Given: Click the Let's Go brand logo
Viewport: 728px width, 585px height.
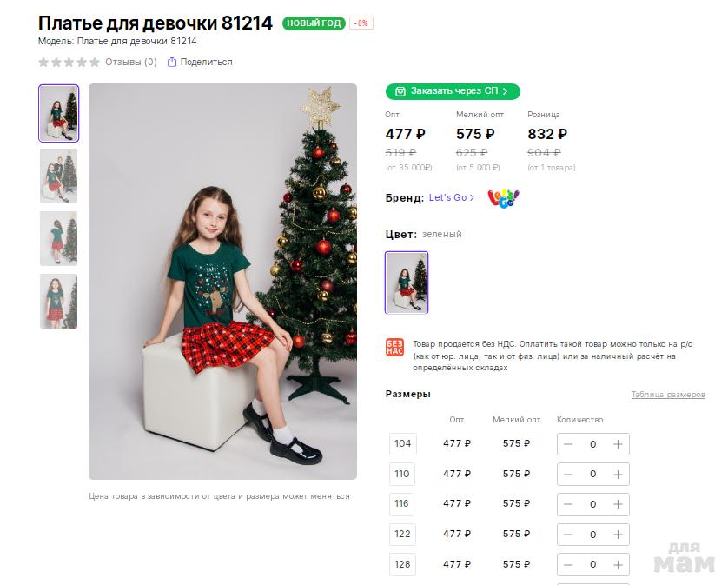Looking at the screenshot, I should (x=503, y=198).
